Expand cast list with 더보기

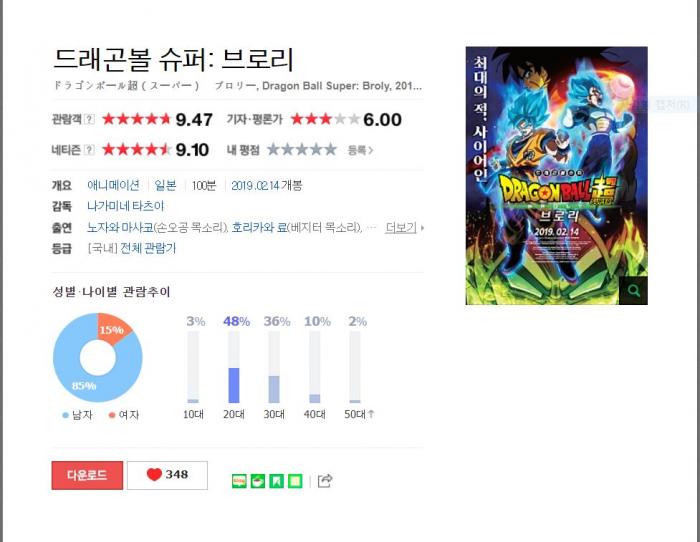point(404,228)
